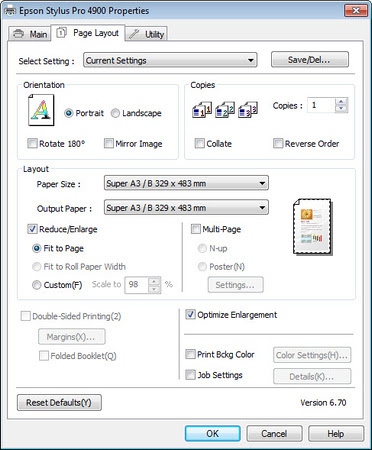Click the wrench icon on Utility tab
The image size is (372, 450).
point(134,34)
